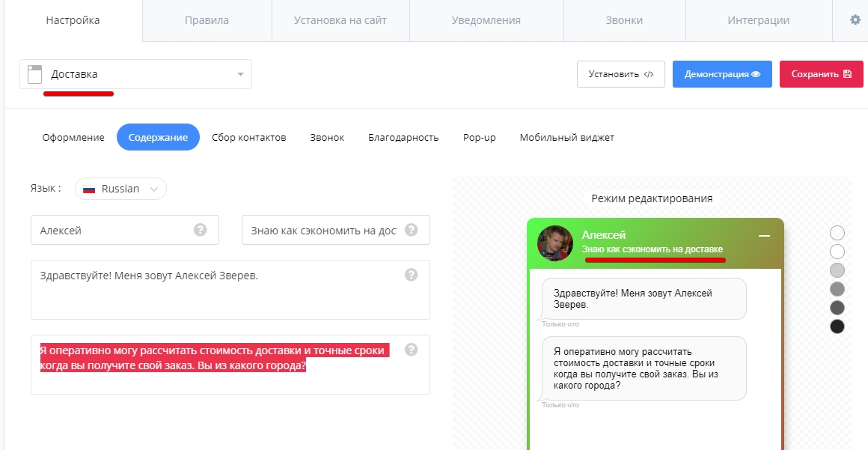Go to the Звонки top tab
This screenshot has width=868, height=450.
click(624, 20)
